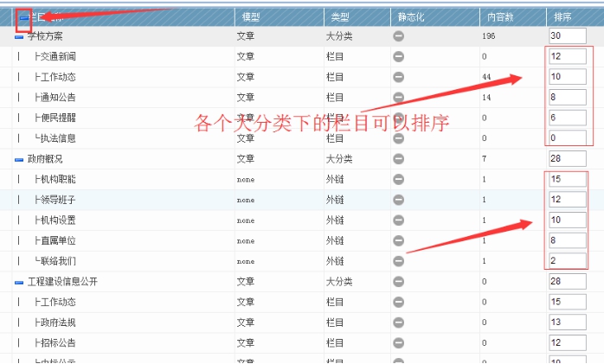Click the static status icon for 联络我们

pyautogui.click(x=398, y=260)
